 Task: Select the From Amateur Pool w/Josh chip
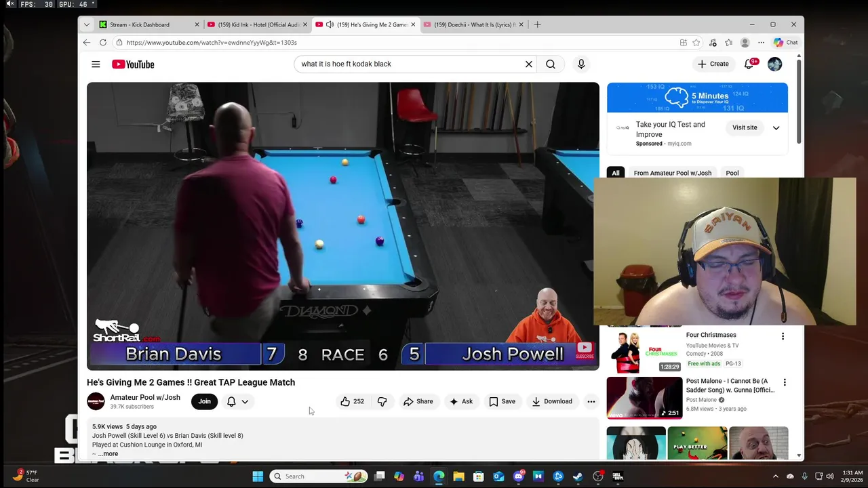click(673, 173)
